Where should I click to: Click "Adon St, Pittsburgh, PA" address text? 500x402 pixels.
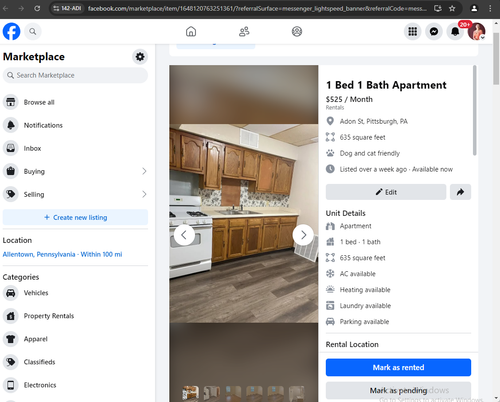point(374,121)
